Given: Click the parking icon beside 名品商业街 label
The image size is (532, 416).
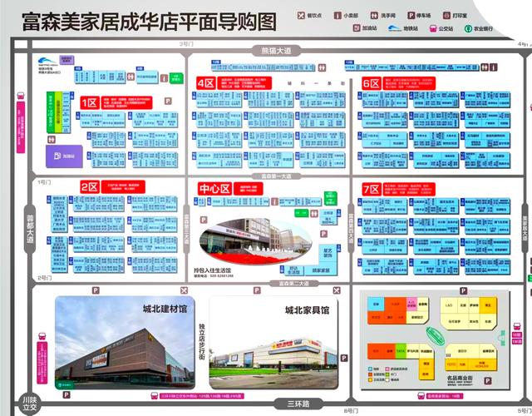Looking at the screenshot, I should [x=488, y=381].
